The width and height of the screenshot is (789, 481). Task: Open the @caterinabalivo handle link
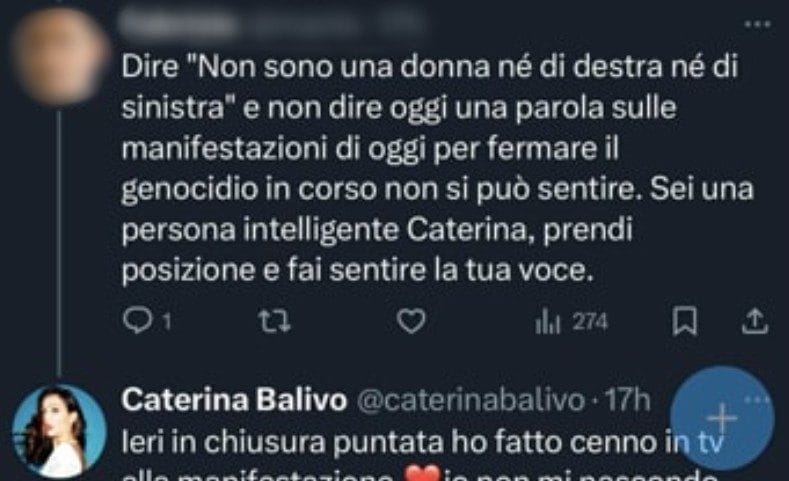tap(471, 400)
